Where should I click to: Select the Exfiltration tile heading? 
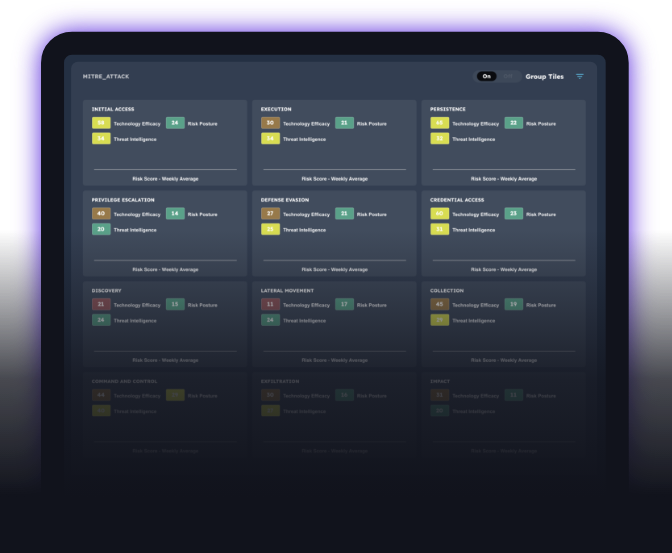pos(280,382)
